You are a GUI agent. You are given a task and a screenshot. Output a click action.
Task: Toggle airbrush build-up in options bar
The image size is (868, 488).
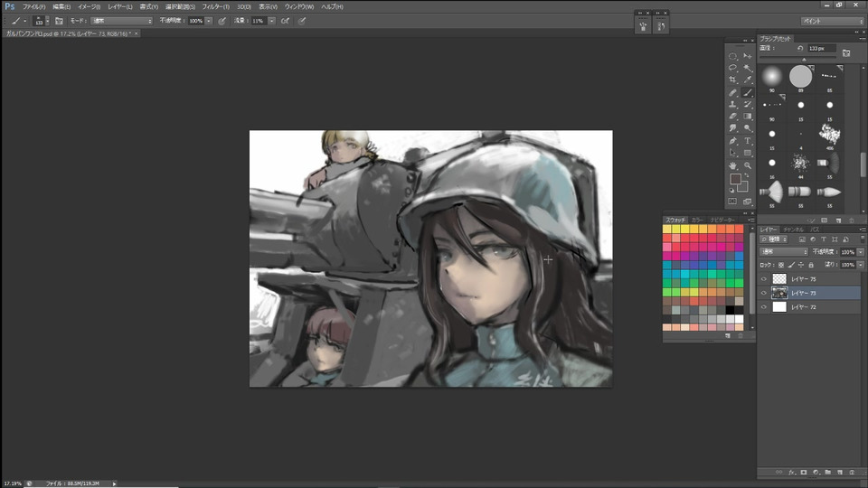point(285,21)
